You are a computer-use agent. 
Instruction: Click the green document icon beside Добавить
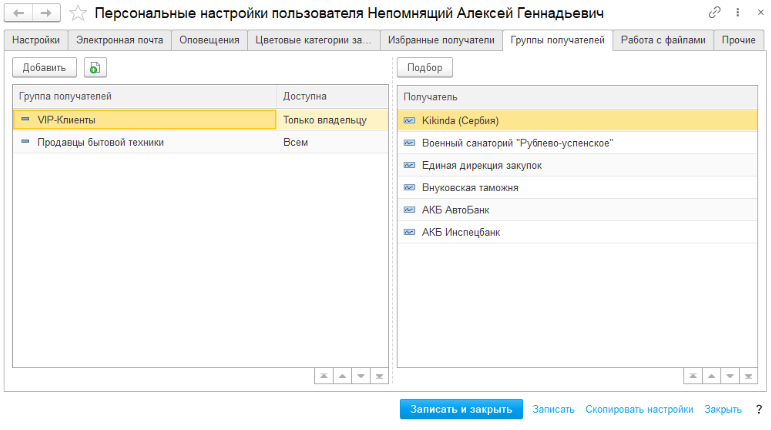tap(94, 67)
